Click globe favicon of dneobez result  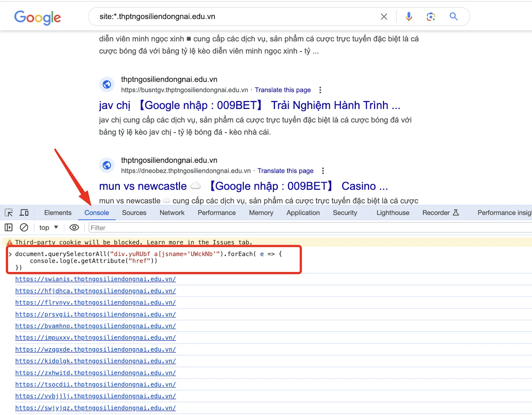pos(107,165)
